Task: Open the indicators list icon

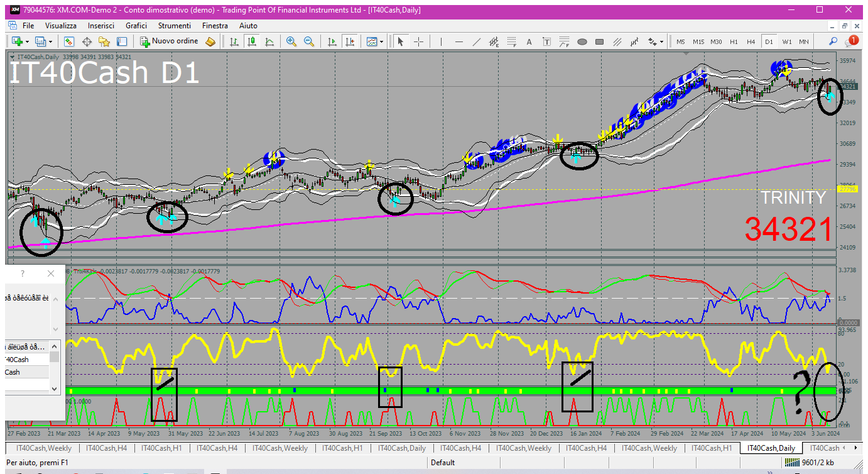Action: [x=372, y=41]
